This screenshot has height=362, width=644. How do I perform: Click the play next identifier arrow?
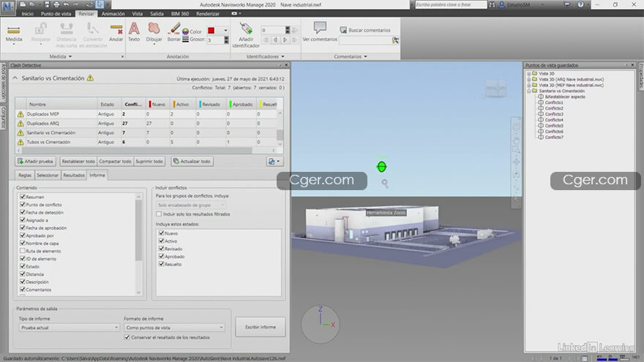click(x=285, y=39)
